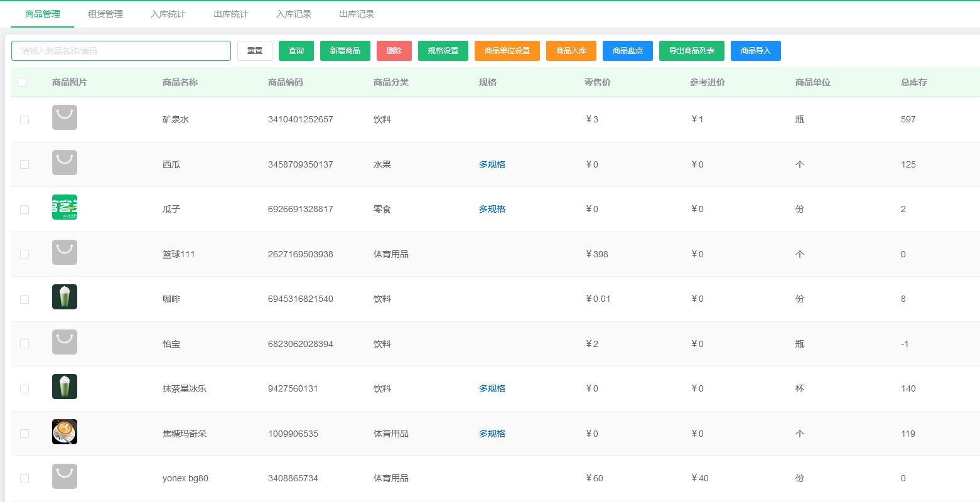980x502 pixels.
Task: Click 商品入库 to stock in goods
Action: tap(571, 51)
